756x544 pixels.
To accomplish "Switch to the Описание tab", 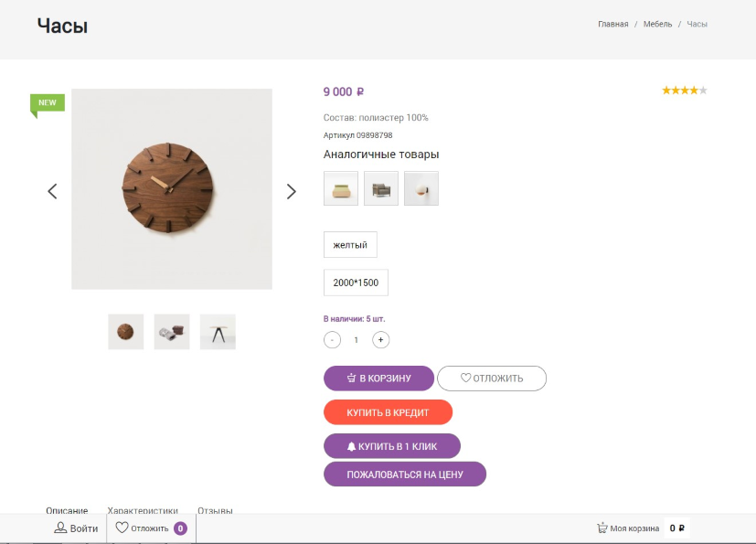I will (x=67, y=510).
